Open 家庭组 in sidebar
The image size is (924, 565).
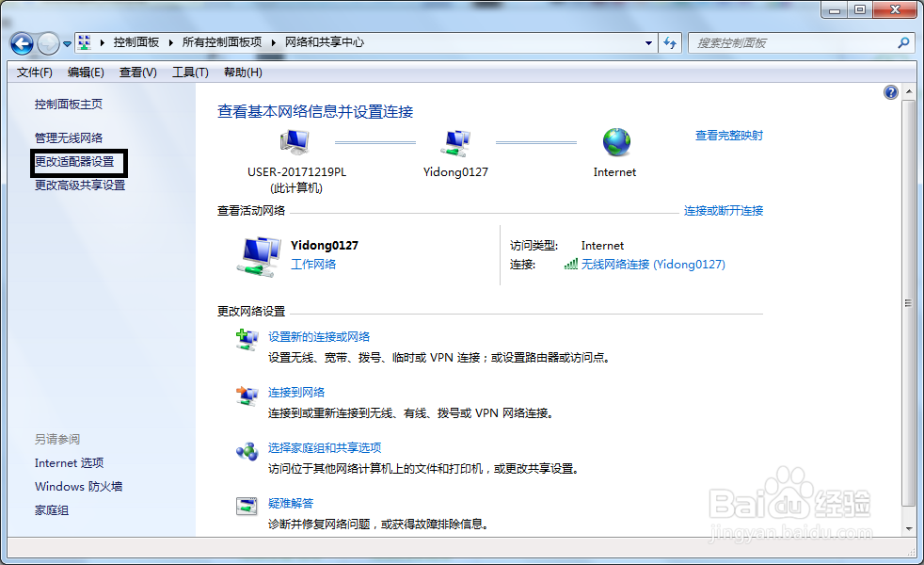pos(51,510)
